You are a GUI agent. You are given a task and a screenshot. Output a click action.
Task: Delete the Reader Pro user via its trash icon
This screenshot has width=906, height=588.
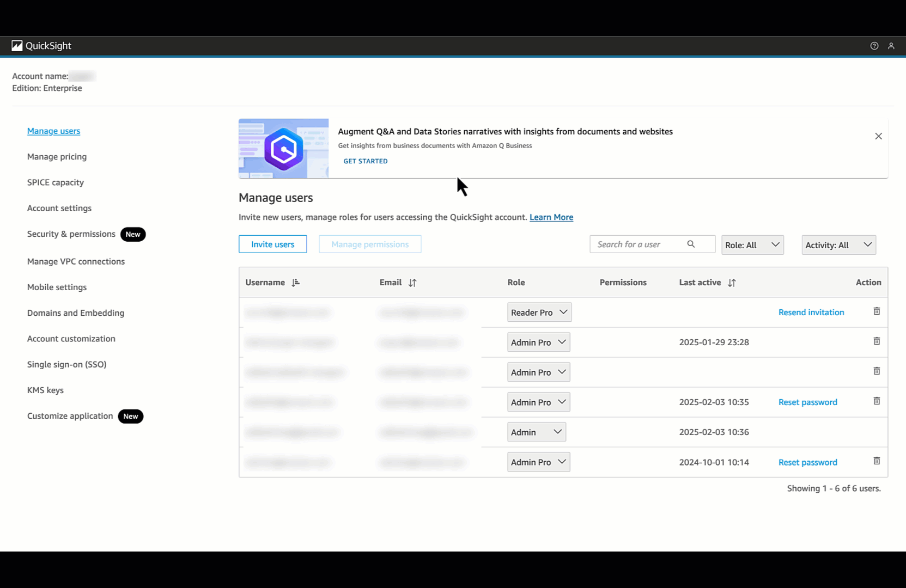click(x=877, y=311)
